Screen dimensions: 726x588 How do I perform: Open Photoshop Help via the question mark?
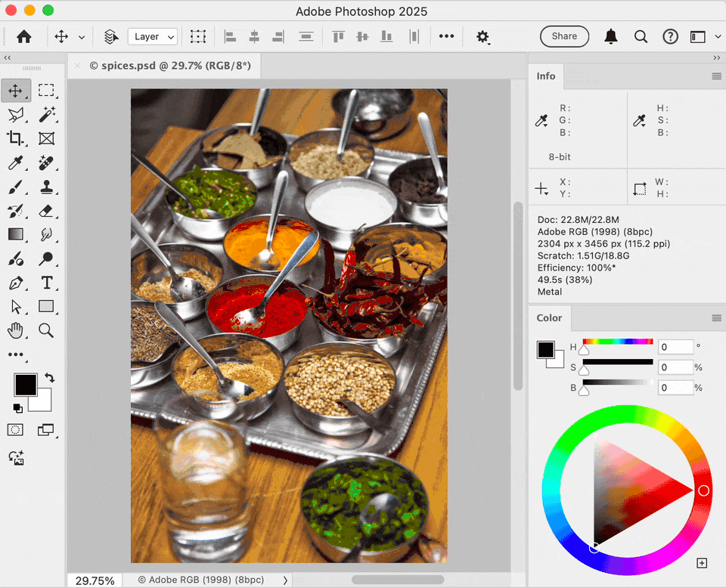(671, 36)
